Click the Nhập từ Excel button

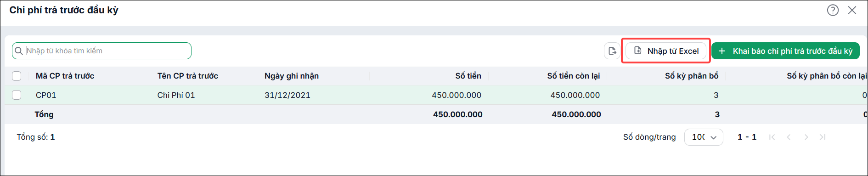666,51
